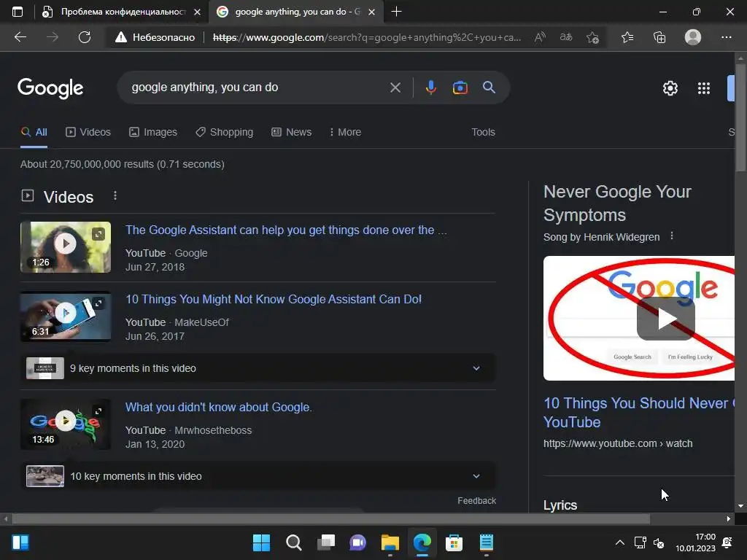Viewport: 747px width, 560px height.
Task: Open options beside Song by Henrik Widegren
Action: coord(672,236)
